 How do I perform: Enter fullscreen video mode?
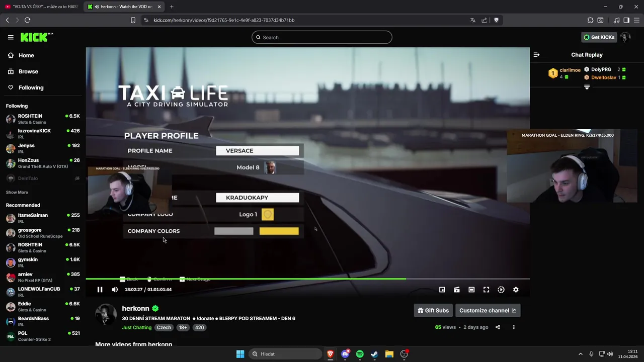coord(486,290)
